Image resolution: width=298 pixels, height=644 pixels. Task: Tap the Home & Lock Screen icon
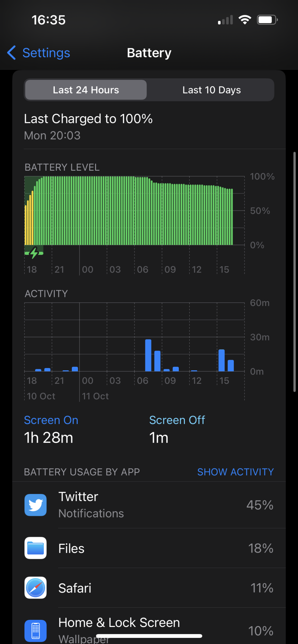pos(35,630)
